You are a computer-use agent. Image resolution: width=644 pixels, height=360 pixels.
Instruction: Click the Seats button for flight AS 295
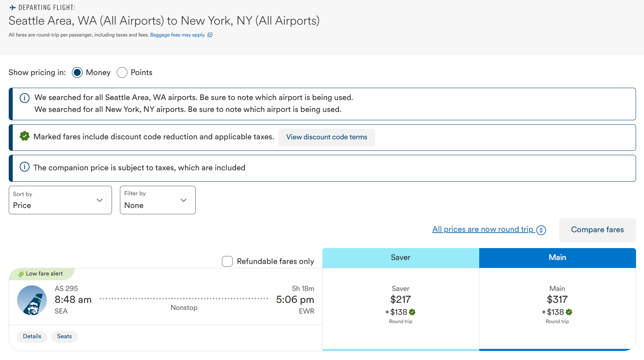point(64,336)
